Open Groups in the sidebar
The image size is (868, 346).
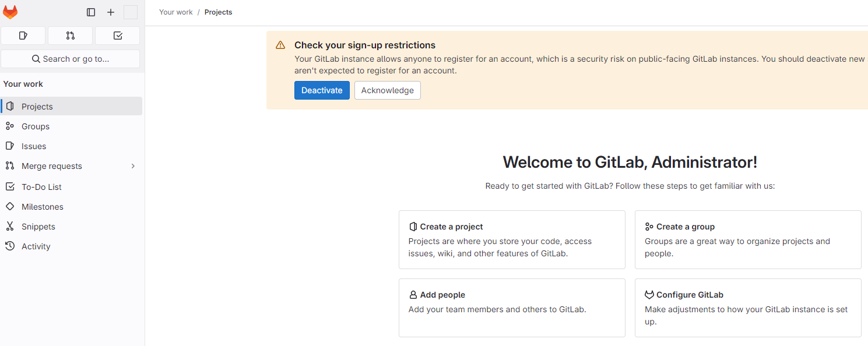point(36,126)
